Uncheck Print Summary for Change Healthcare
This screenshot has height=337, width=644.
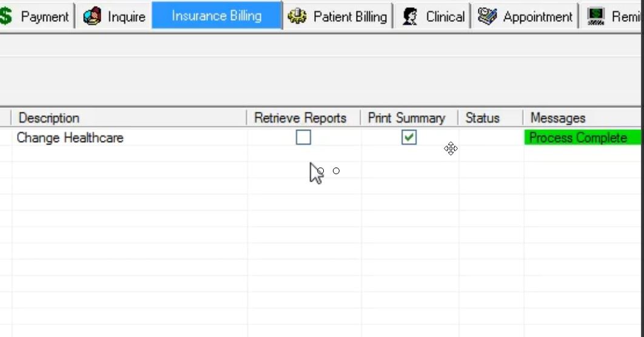(409, 138)
